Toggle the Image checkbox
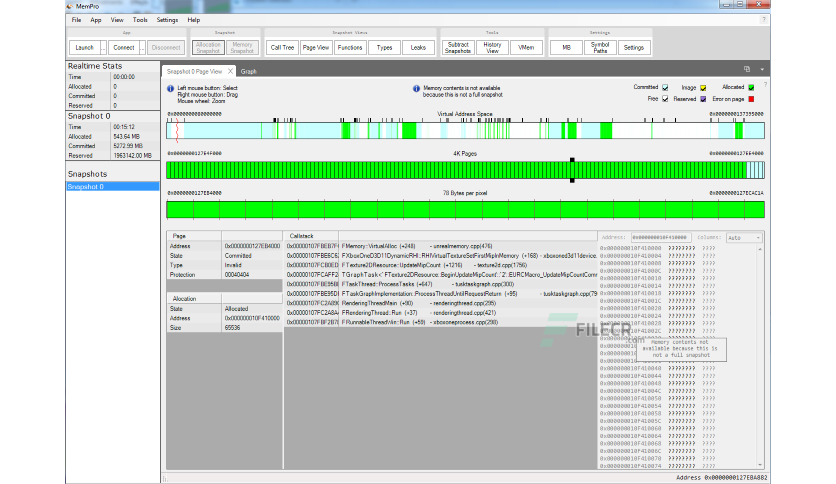This screenshot has height=484, width=836. tap(703, 87)
